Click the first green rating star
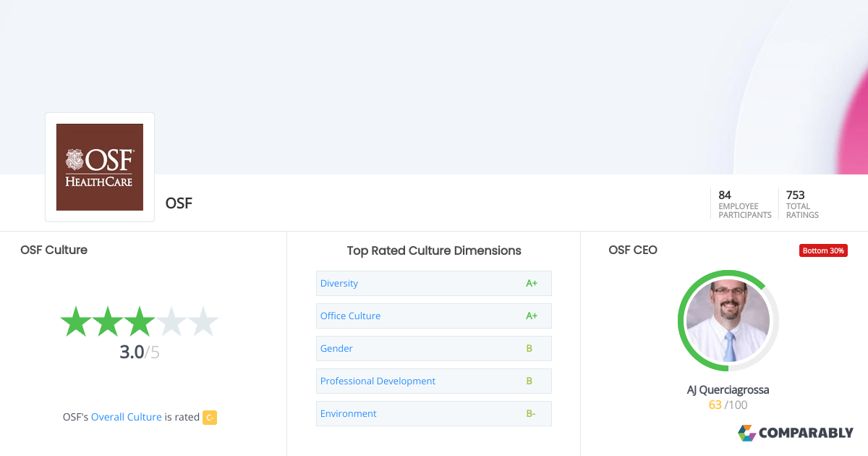 pos(75,321)
